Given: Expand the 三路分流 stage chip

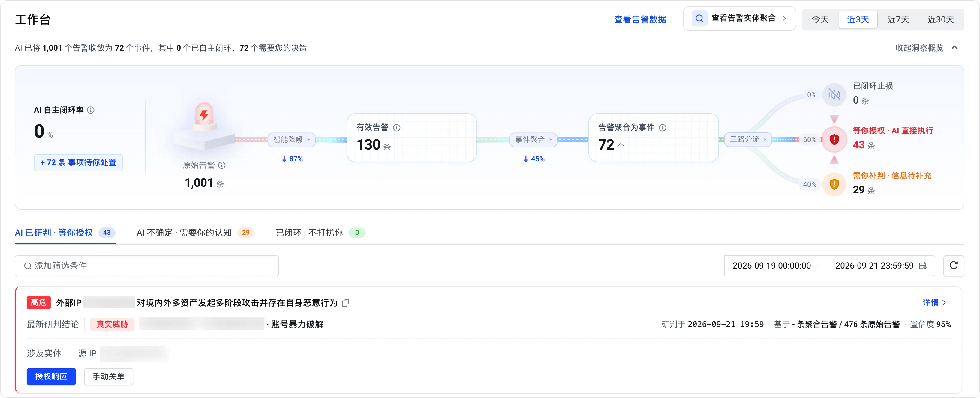Looking at the screenshot, I should coord(748,139).
